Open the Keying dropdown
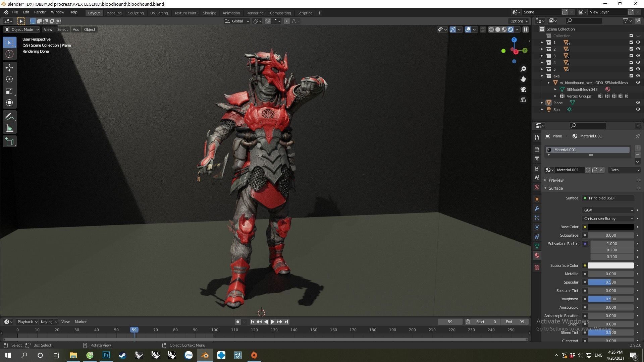The height and width of the screenshot is (362, 644). [49, 322]
